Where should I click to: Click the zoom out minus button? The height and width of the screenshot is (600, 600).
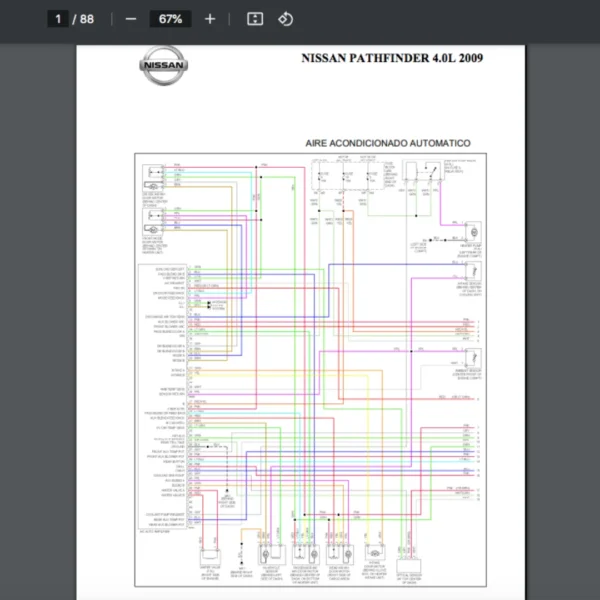coord(131,19)
